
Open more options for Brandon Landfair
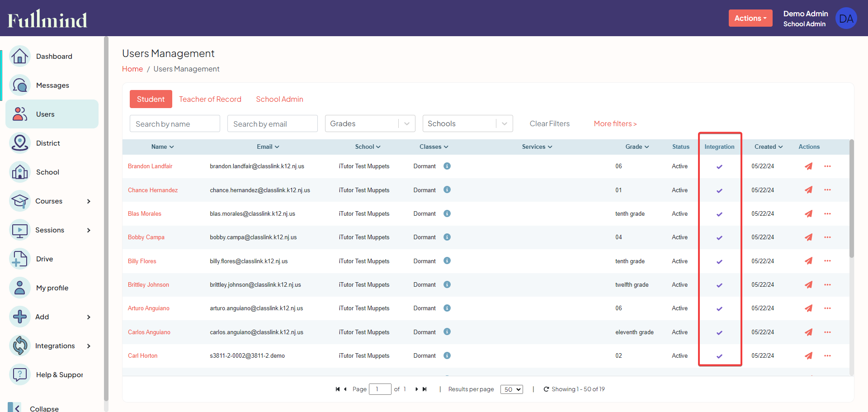click(x=827, y=166)
